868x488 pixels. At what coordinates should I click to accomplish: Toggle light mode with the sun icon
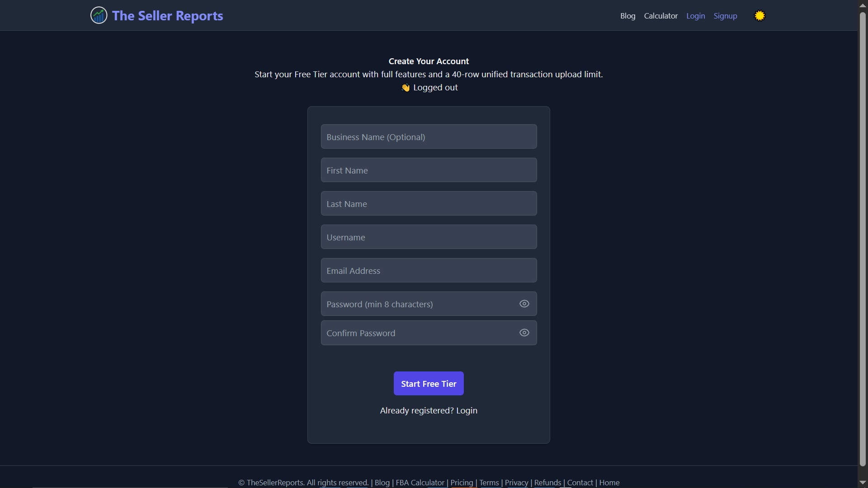759,16
